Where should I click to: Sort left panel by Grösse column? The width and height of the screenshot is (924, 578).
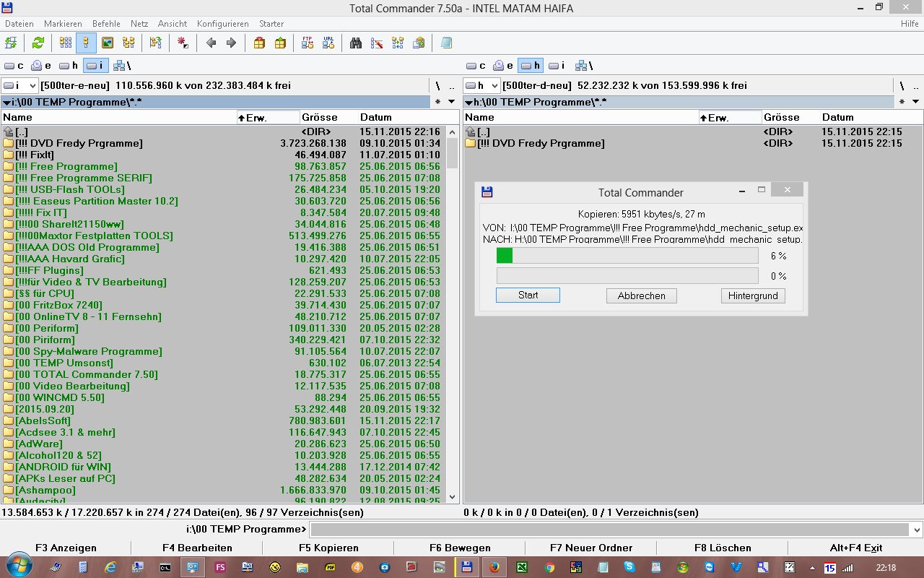pos(328,117)
